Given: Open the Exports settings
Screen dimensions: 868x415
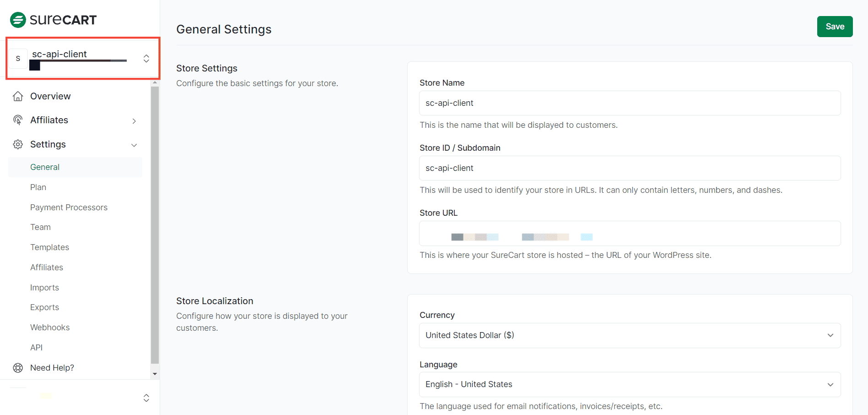Looking at the screenshot, I should (44, 307).
